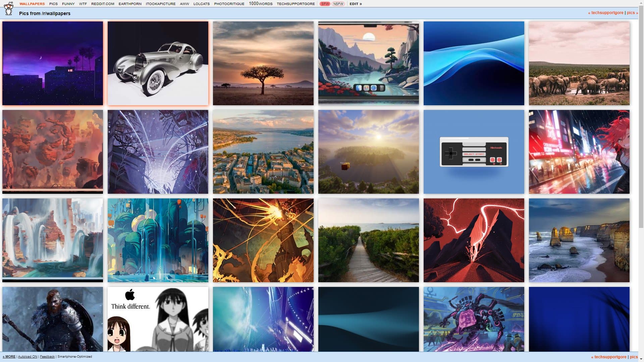Open the EDIT » panel
The width and height of the screenshot is (644, 362).
pos(356,4)
